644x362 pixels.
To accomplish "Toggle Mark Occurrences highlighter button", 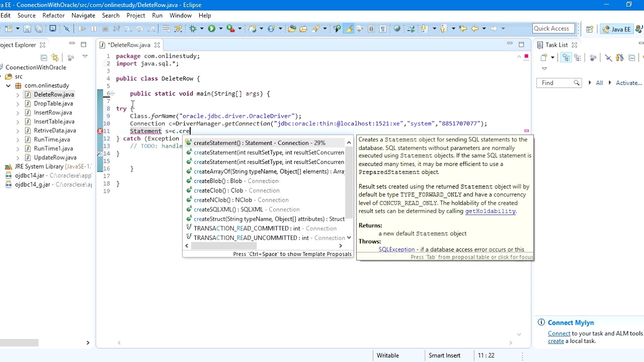I will click(x=348, y=29).
